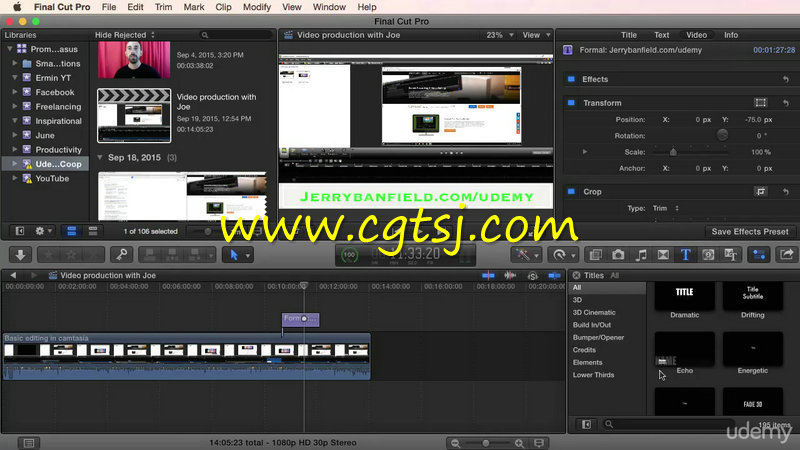Open Crop Type Trim dropdown

pos(666,208)
